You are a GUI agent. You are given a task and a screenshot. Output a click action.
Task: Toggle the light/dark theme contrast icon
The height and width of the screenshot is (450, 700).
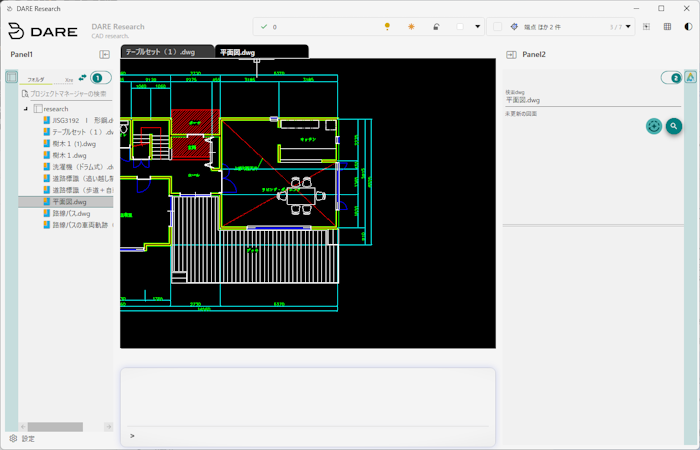pos(688,27)
